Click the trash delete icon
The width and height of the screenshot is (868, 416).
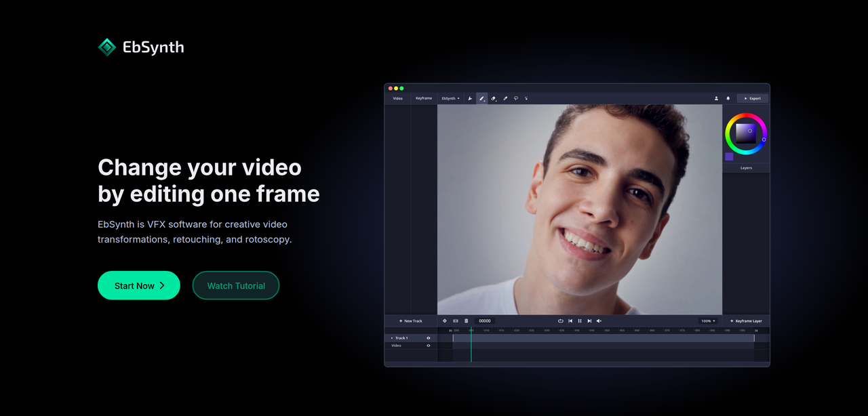(466, 320)
